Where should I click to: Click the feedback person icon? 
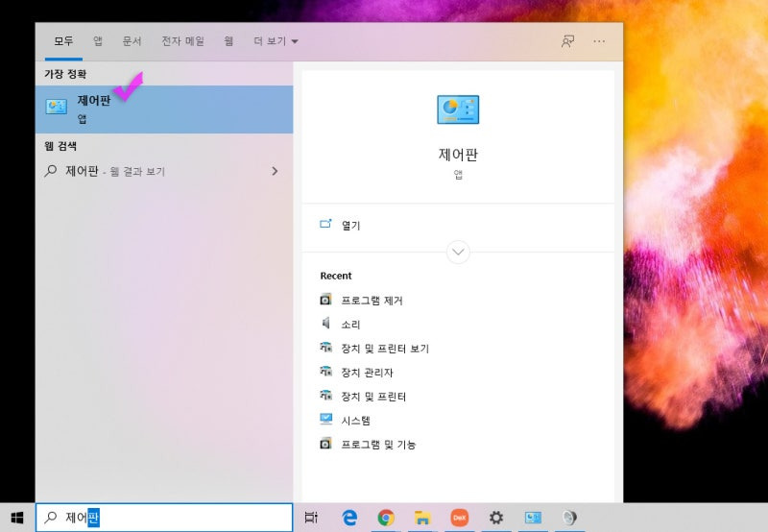click(x=567, y=41)
